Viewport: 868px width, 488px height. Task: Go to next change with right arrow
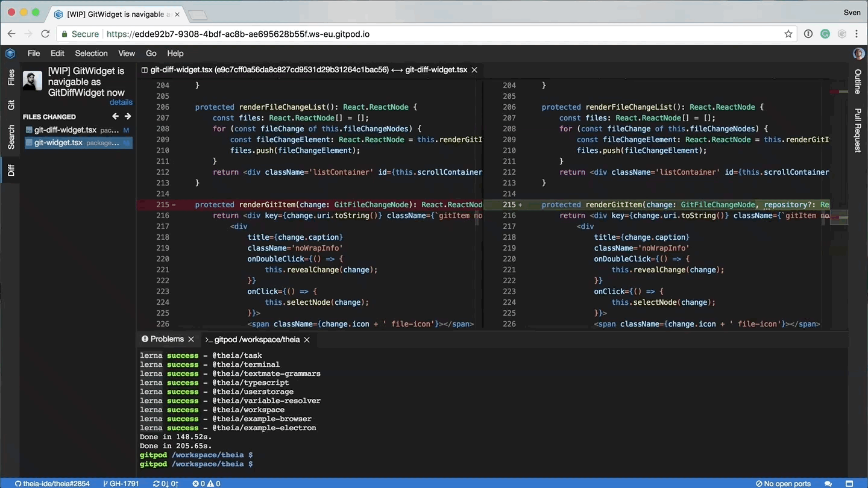click(x=128, y=116)
